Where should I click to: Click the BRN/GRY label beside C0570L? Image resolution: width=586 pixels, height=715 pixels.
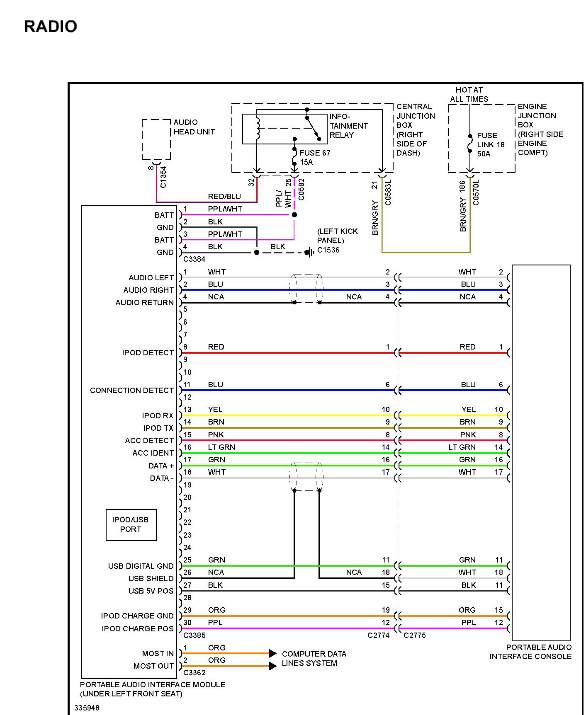[463, 214]
